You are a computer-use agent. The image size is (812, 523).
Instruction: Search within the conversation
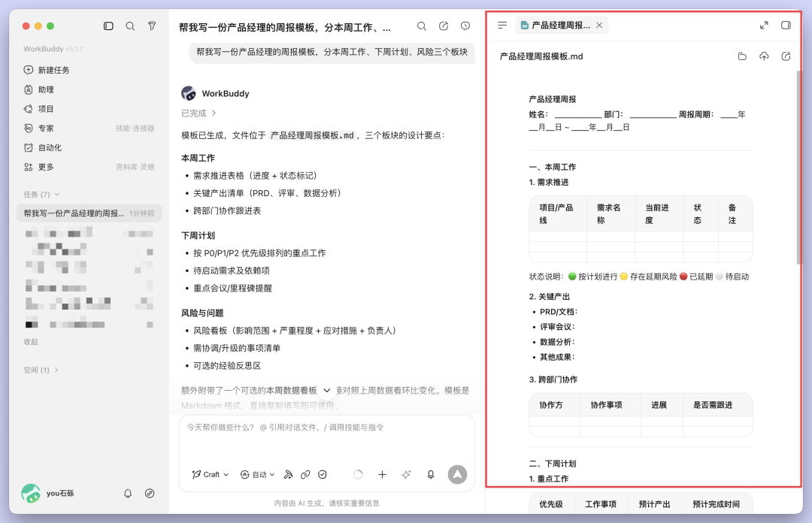pyautogui.click(x=422, y=26)
